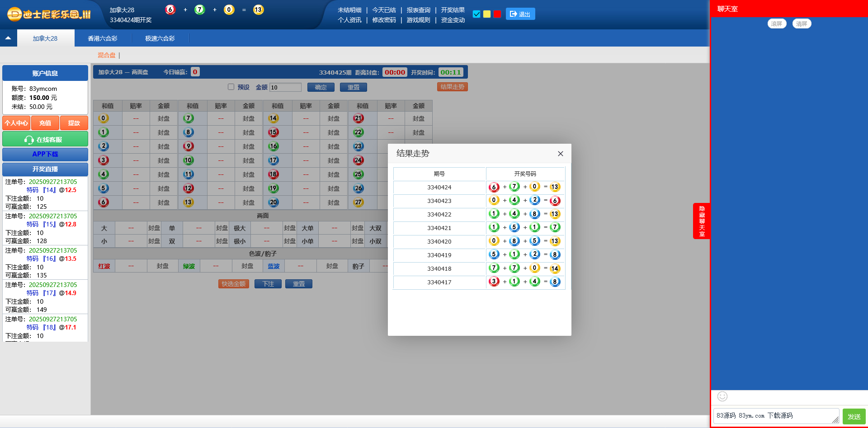The image size is (868, 428).
Task: Click the Disney lottery park logo
Action: pyautogui.click(x=49, y=14)
